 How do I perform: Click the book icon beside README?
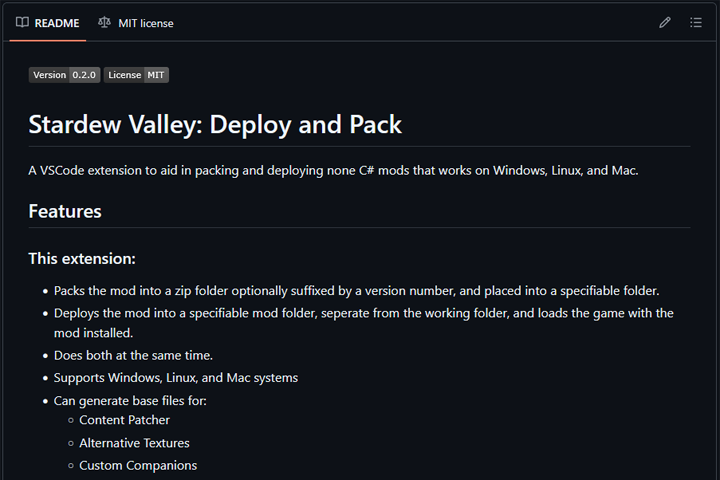22,22
